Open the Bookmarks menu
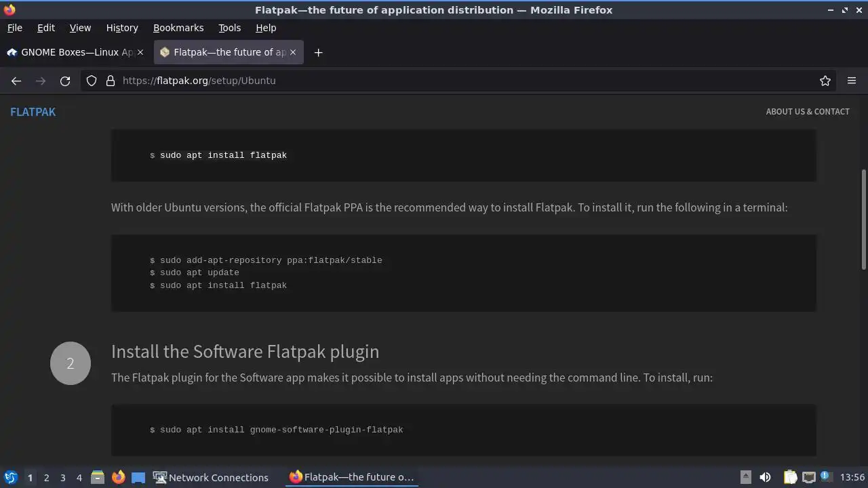Screen dimensions: 868x488 (x=178, y=28)
